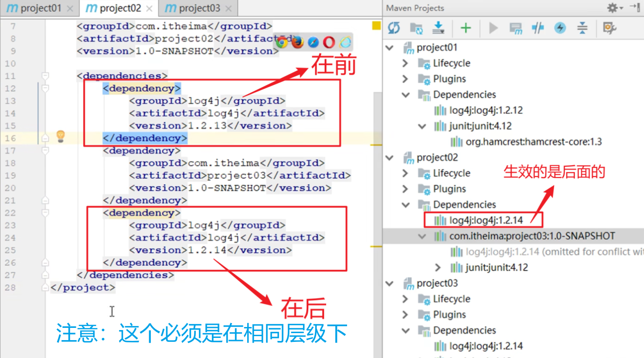The width and height of the screenshot is (644, 358).
Task: Open in Opera browser icon
Action: (x=329, y=42)
